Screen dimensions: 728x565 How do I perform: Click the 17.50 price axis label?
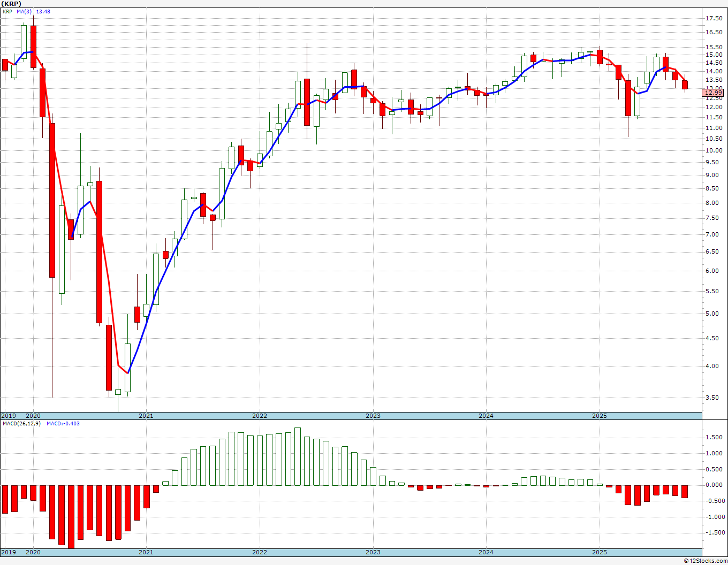coord(714,18)
